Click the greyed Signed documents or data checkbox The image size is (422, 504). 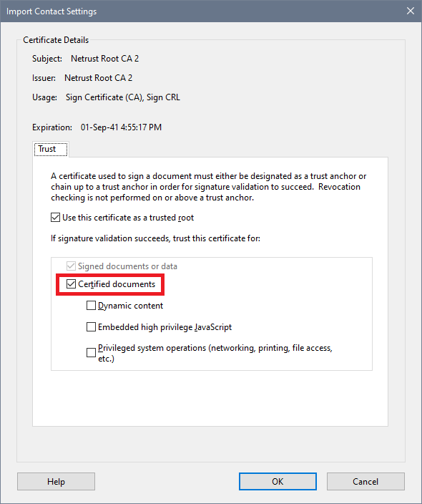(x=71, y=266)
